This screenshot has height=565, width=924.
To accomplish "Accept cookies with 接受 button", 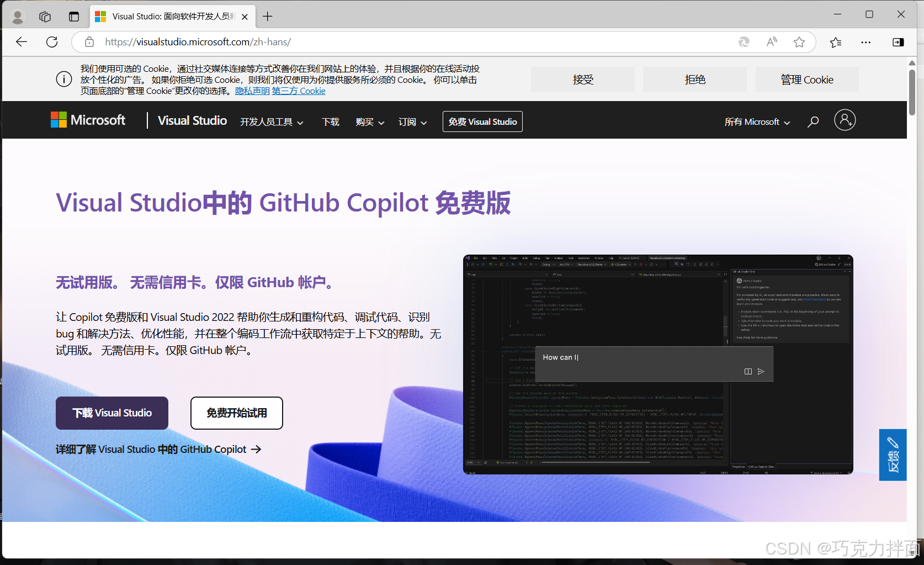I will coord(583,80).
